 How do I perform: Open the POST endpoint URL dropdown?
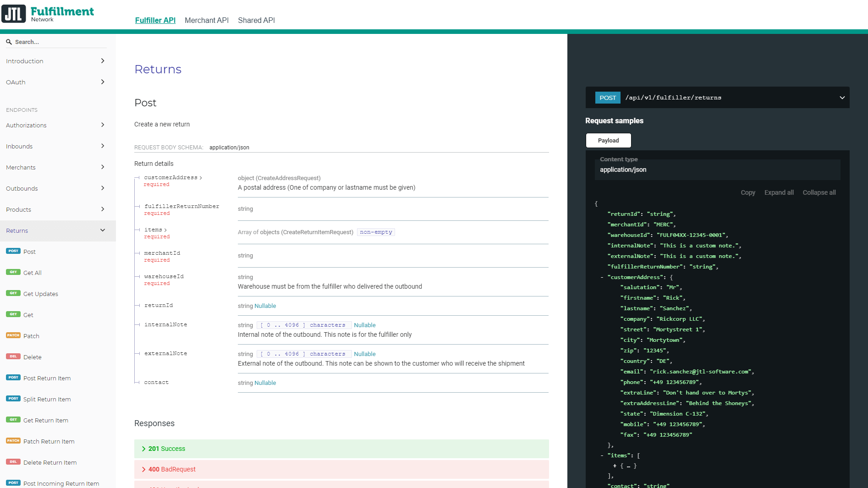841,98
